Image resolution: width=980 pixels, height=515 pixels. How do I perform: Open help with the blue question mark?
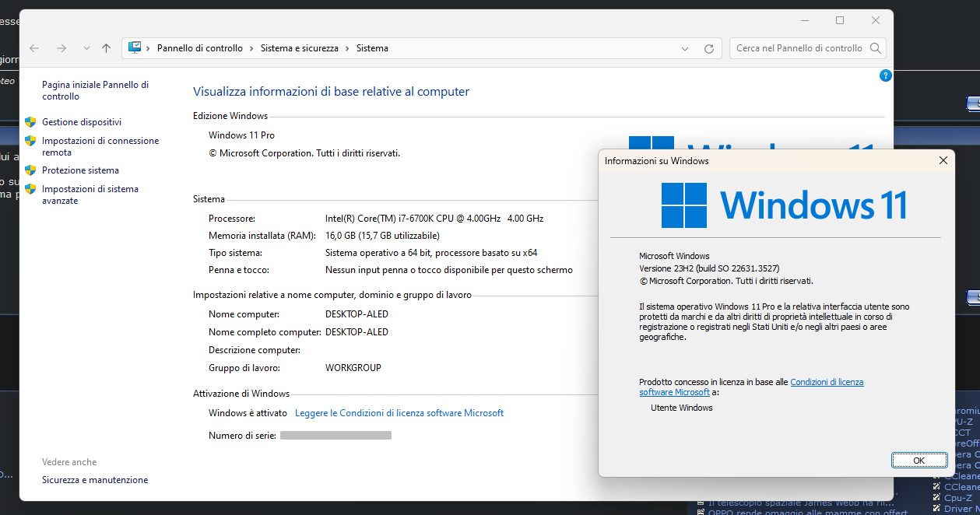coord(885,75)
